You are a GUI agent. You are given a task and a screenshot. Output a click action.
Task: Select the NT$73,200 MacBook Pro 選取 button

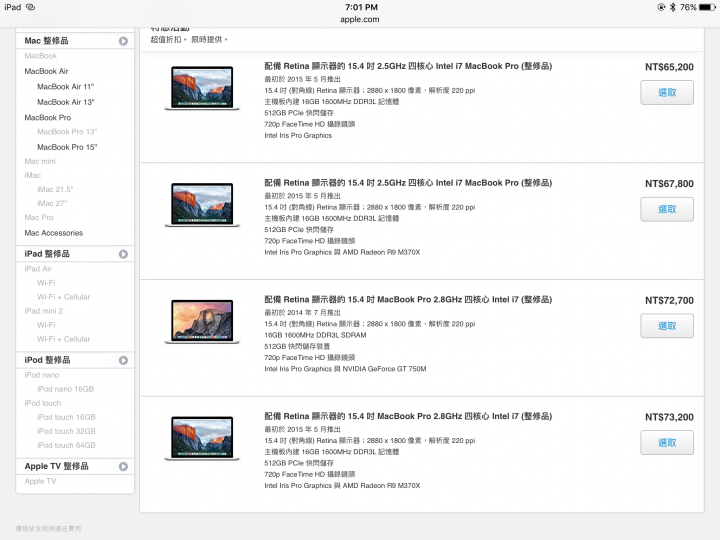[x=667, y=443]
